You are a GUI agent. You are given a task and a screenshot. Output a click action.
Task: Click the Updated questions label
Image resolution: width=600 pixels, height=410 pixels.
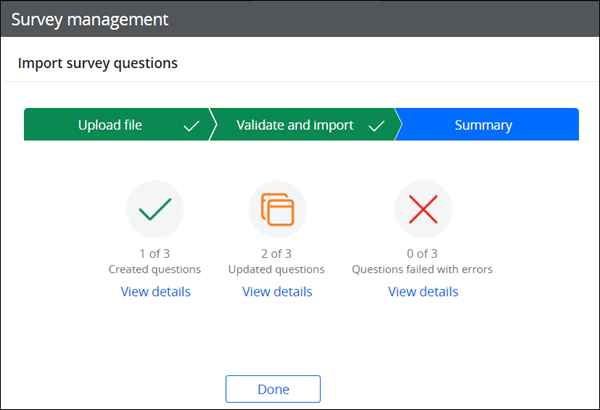[x=276, y=269]
